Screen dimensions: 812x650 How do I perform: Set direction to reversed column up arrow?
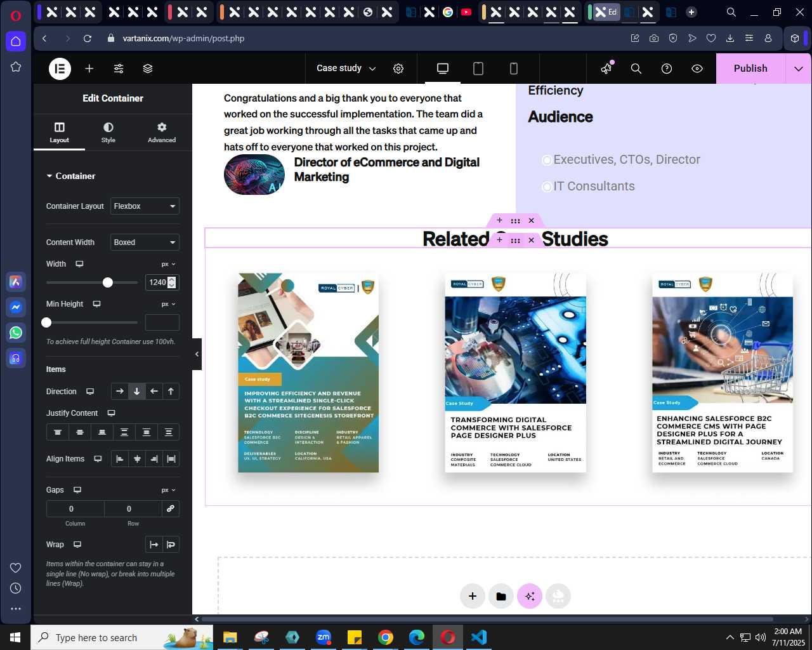pyautogui.click(x=171, y=392)
